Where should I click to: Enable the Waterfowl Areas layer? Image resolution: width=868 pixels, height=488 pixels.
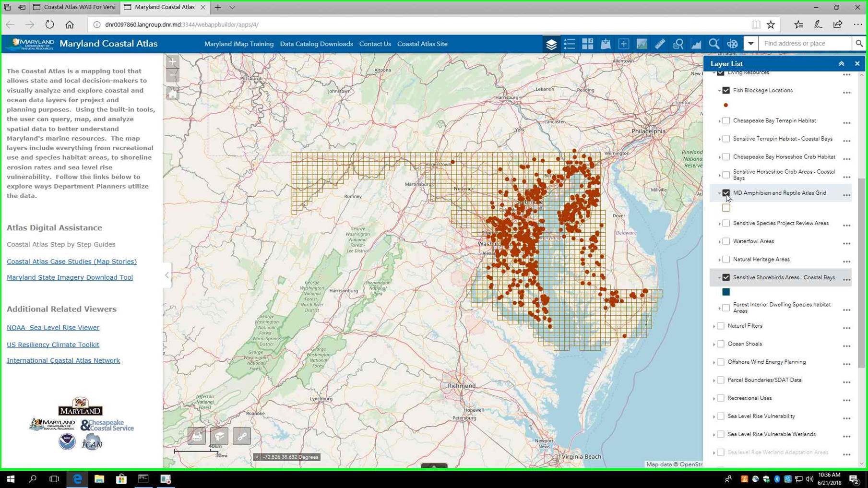click(x=726, y=241)
